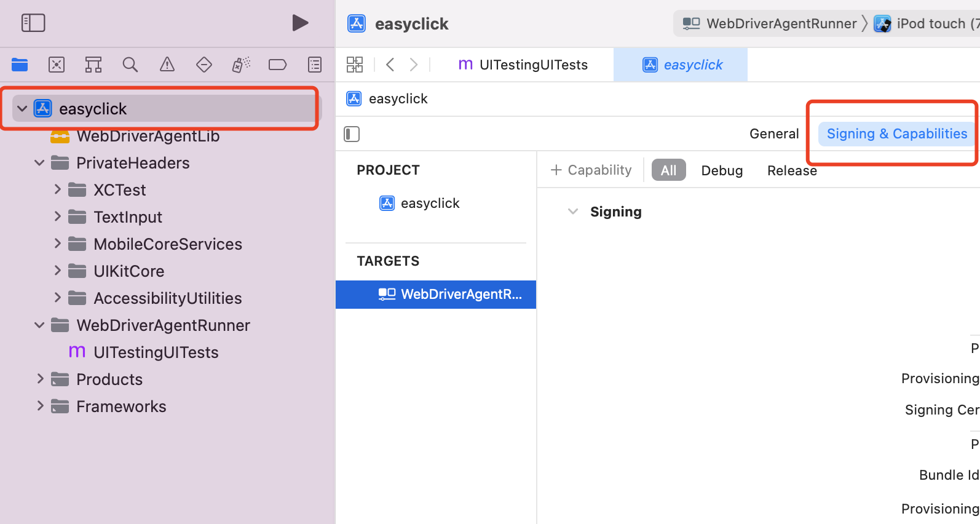The height and width of the screenshot is (524, 980).
Task: Collapse the PrivateHeaders folder
Action: point(39,163)
